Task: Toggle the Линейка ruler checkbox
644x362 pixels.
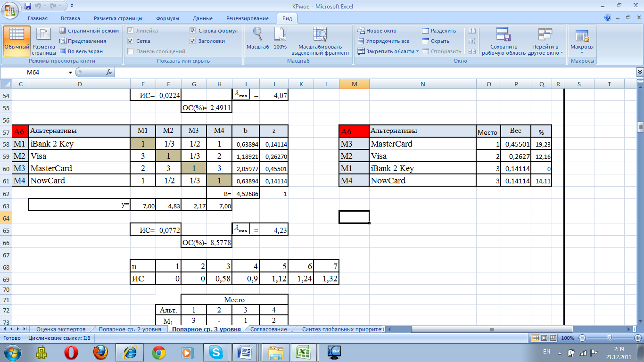Action: tap(131, 31)
